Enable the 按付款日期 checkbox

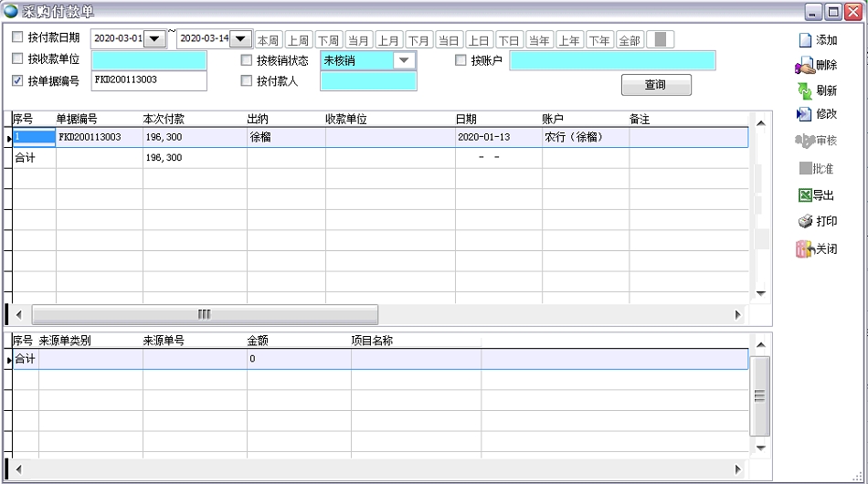(18, 38)
